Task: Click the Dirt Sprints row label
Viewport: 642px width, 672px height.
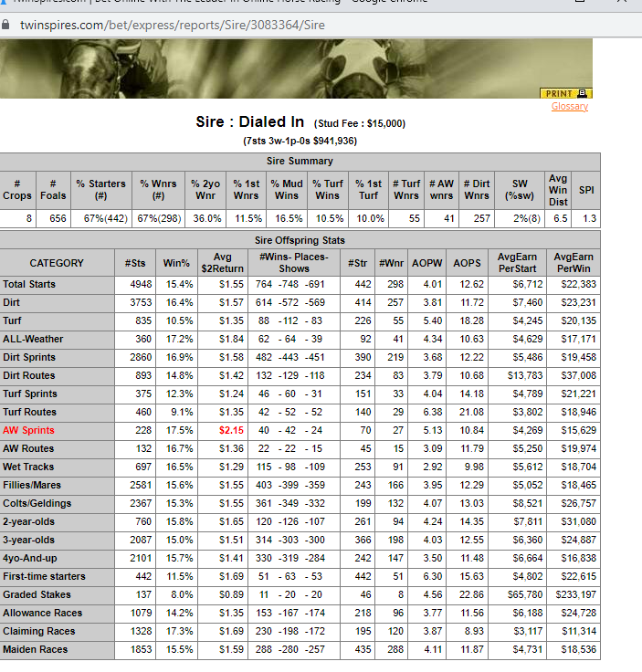Action: coord(29,357)
